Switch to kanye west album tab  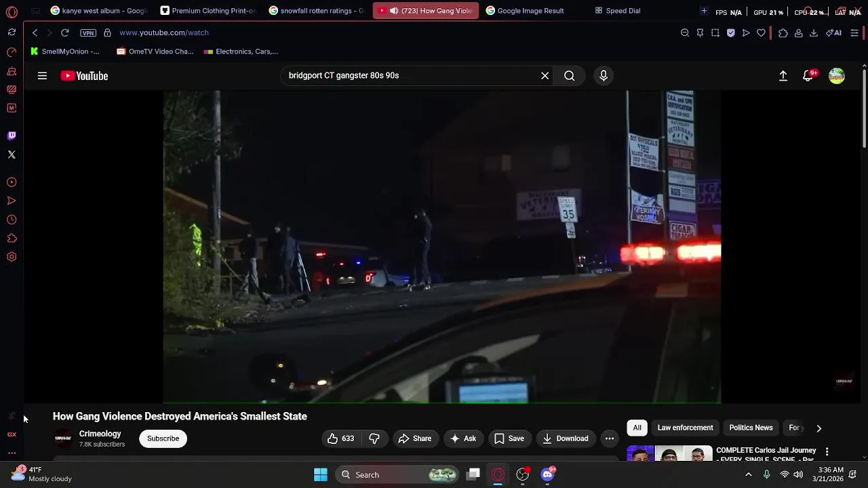pyautogui.click(x=99, y=11)
